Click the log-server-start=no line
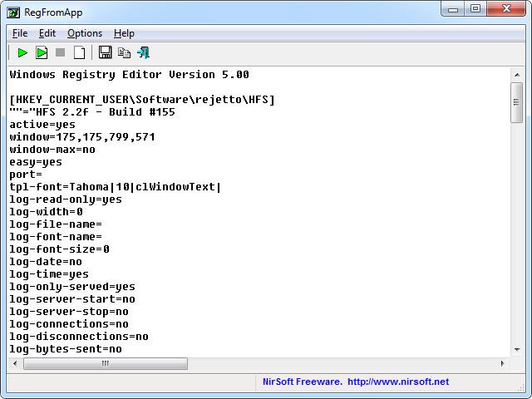The height and width of the screenshot is (399, 532). point(72,299)
